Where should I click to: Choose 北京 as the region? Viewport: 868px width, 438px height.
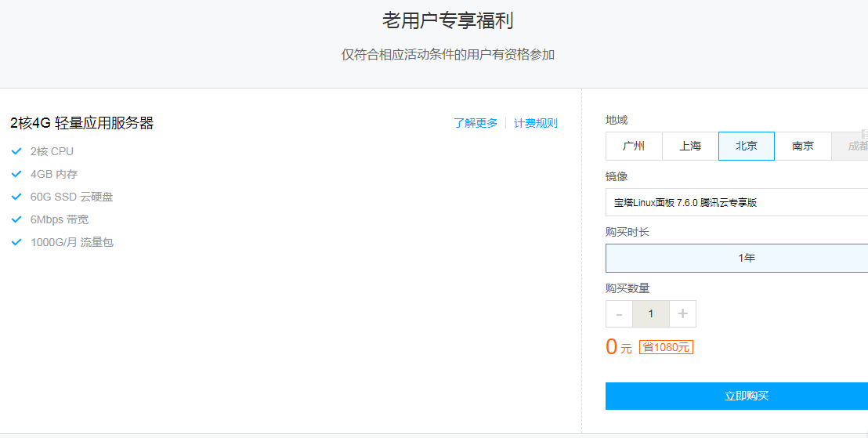coord(747,147)
